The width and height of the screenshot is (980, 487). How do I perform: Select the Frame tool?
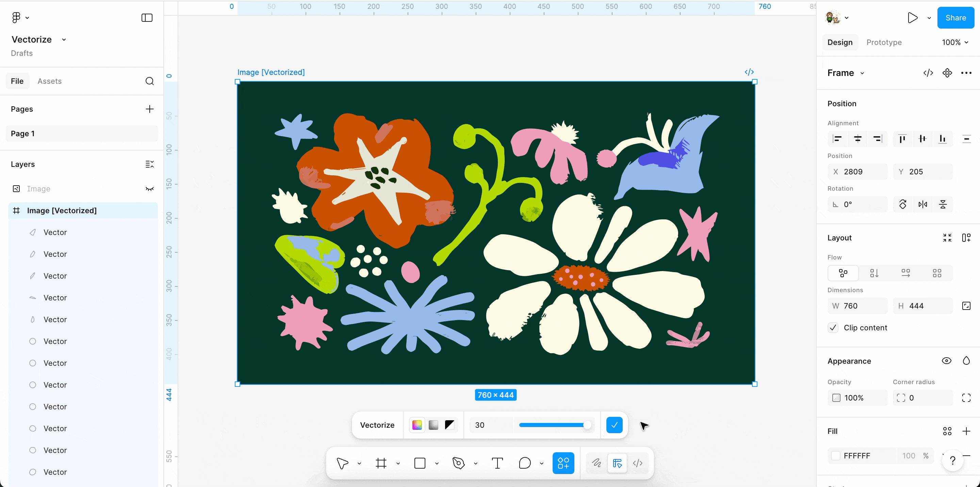(x=381, y=463)
